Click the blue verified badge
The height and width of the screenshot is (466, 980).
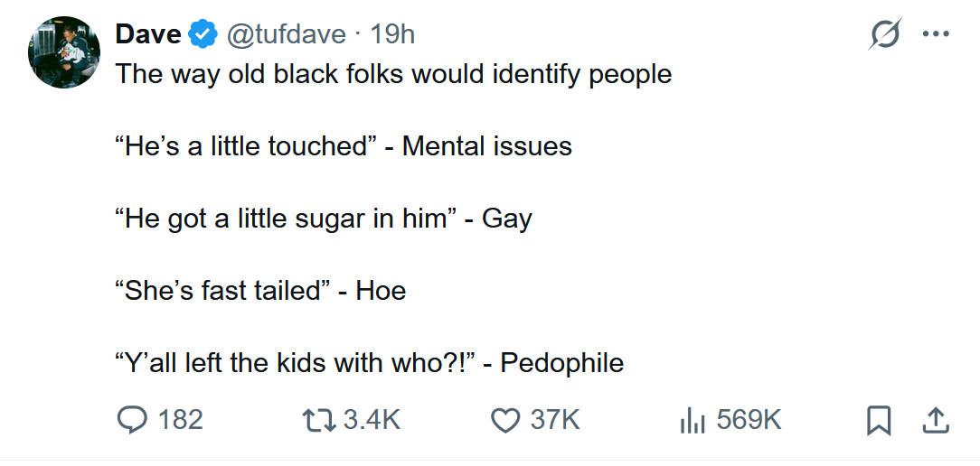pyautogui.click(x=203, y=35)
